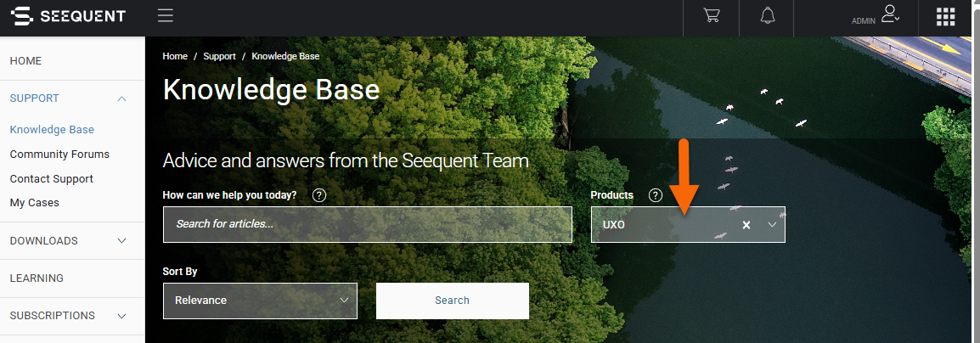Click the Support breadcrumb link
Image resolution: width=980 pixels, height=343 pixels.
[219, 56]
